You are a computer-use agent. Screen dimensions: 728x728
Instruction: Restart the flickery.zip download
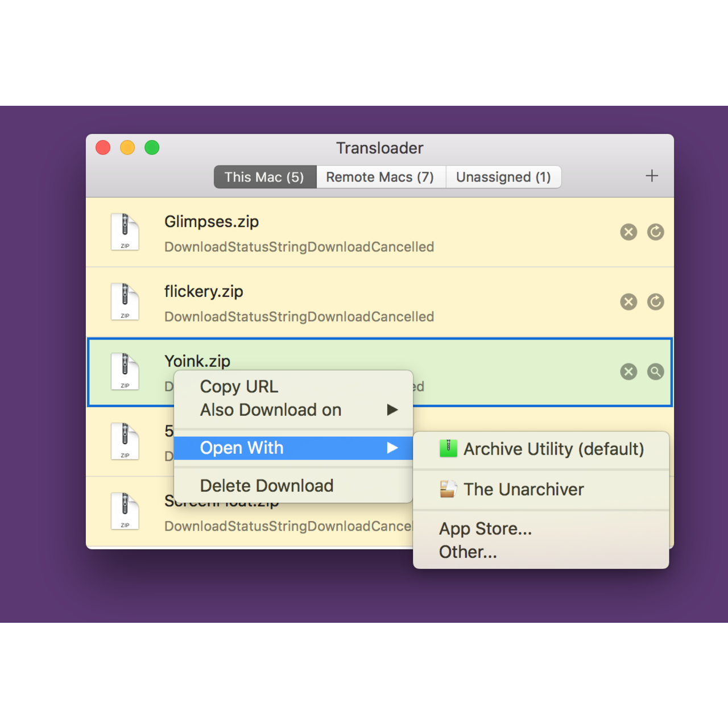coord(655,302)
